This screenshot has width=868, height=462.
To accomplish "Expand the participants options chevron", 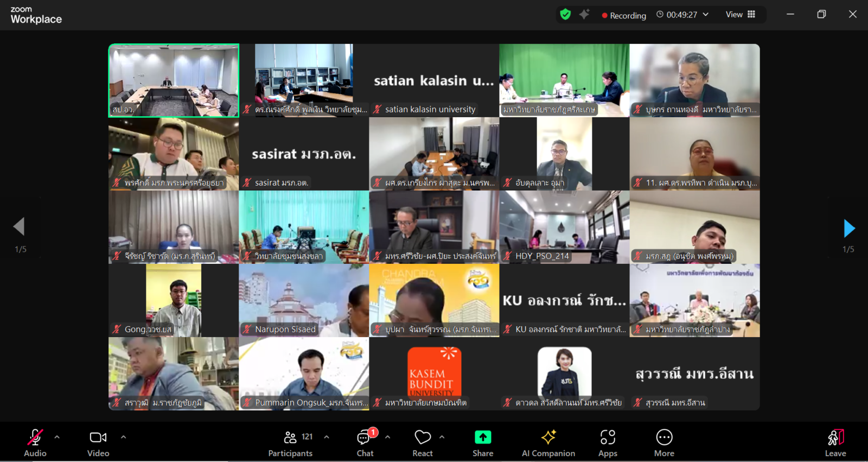I will coord(327,437).
